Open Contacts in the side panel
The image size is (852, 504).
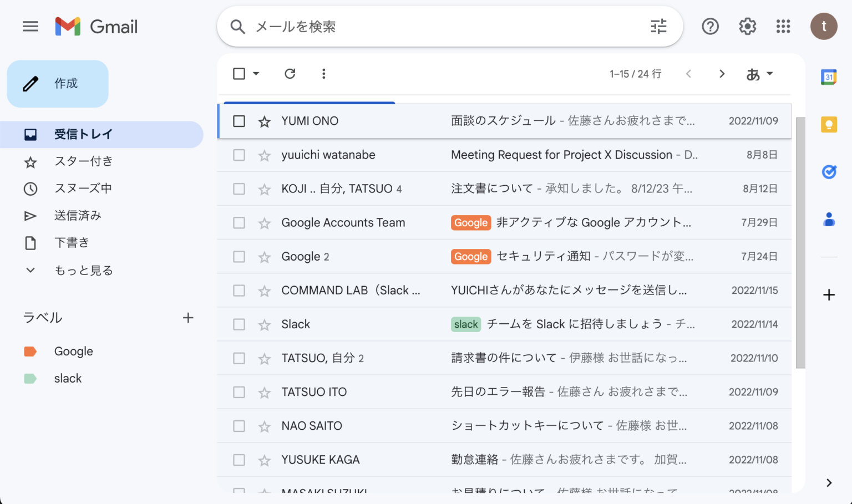coord(828,220)
